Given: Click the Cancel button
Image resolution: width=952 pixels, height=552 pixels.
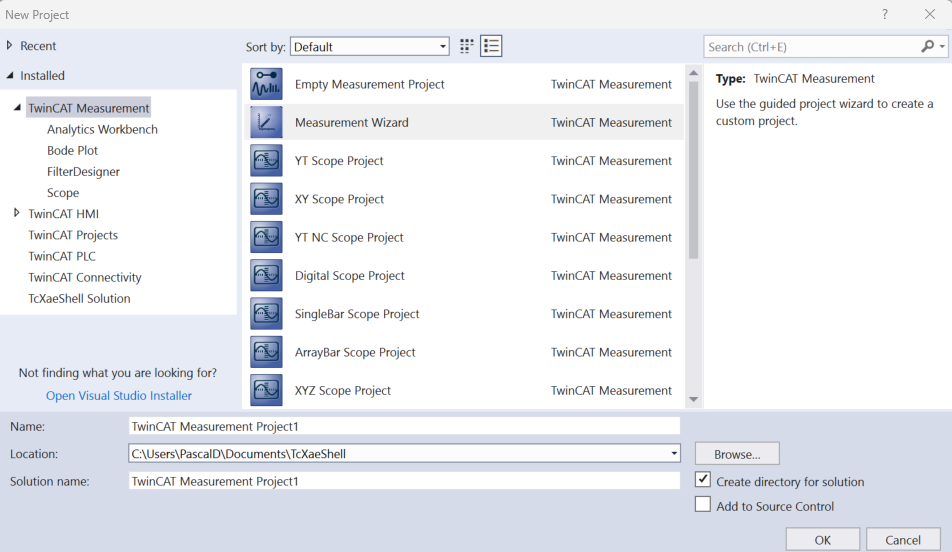Looking at the screenshot, I should (x=903, y=540).
